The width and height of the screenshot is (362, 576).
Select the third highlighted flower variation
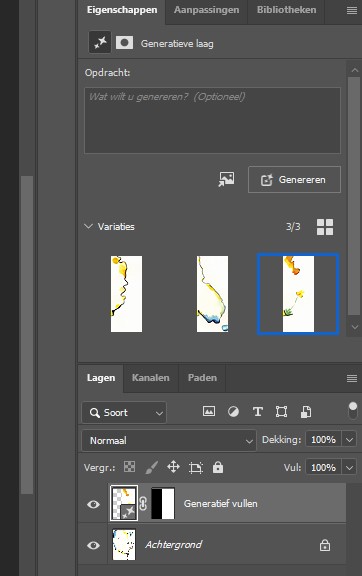click(x=298, y=294)
